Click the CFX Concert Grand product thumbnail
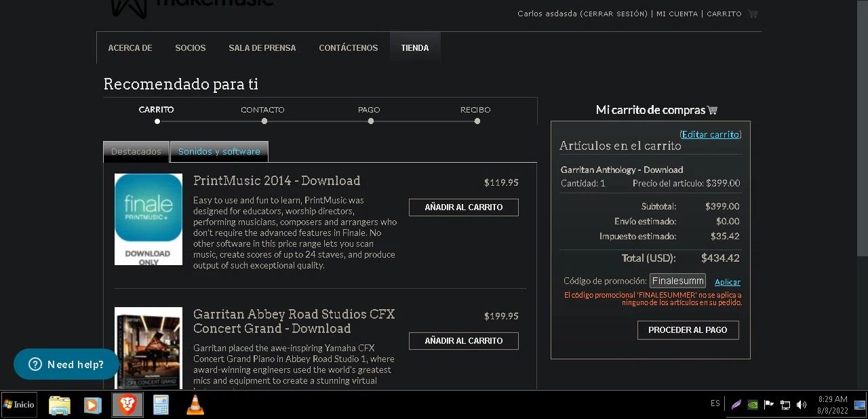This screenshot has height=419, width=868. point(149,348)
